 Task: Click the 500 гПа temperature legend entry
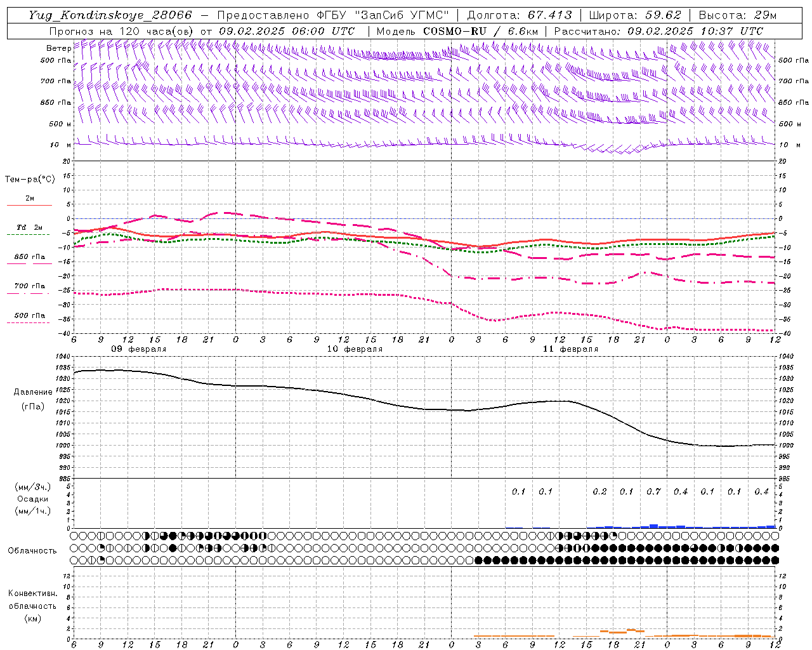point(29,315)
